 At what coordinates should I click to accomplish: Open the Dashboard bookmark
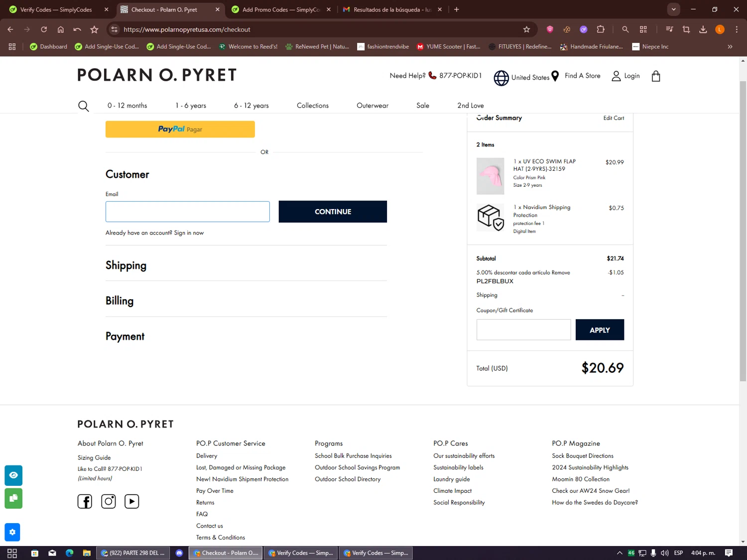click(x=48, y=47)
